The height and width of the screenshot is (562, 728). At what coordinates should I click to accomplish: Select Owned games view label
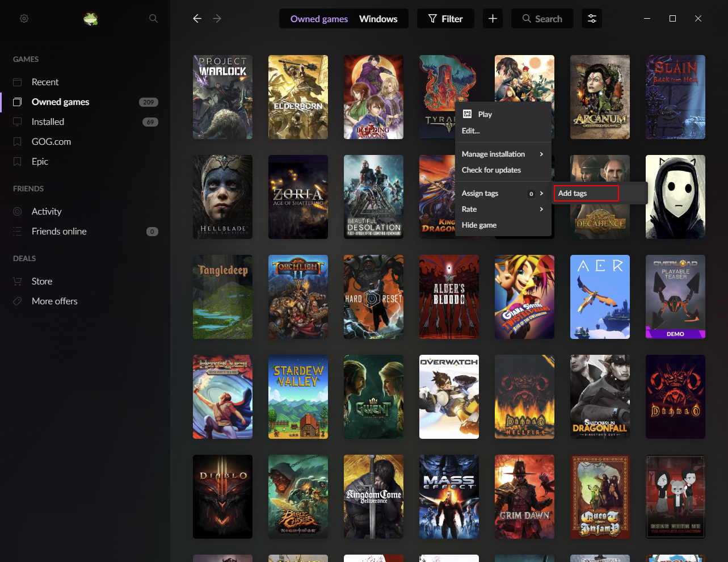[319, 19]
